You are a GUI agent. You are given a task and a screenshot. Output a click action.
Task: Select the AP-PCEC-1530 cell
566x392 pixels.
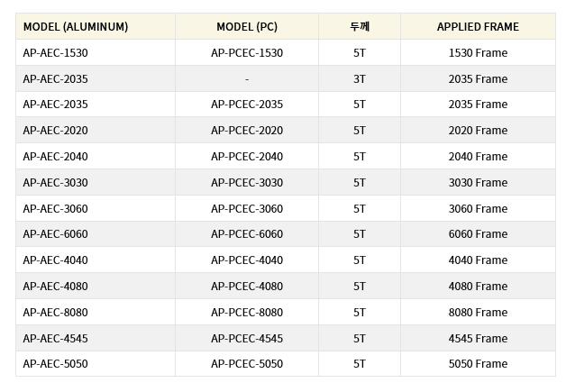click(x=247, y=52)
